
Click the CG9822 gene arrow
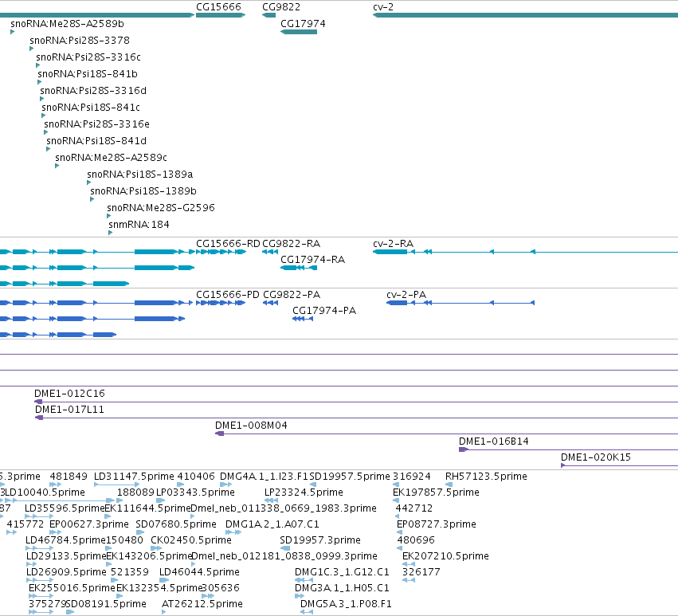[x=268, y=15]
